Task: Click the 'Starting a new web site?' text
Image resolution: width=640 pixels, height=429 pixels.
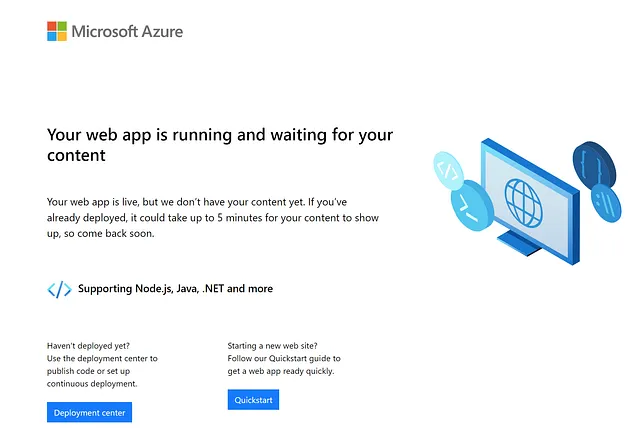Action: tap(272, 346)
